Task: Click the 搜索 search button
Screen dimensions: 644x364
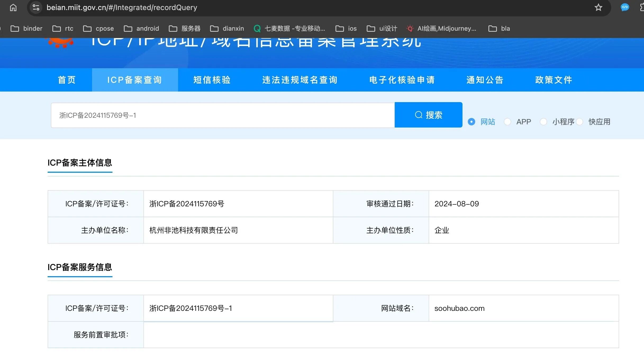Action: coord(428,115)
